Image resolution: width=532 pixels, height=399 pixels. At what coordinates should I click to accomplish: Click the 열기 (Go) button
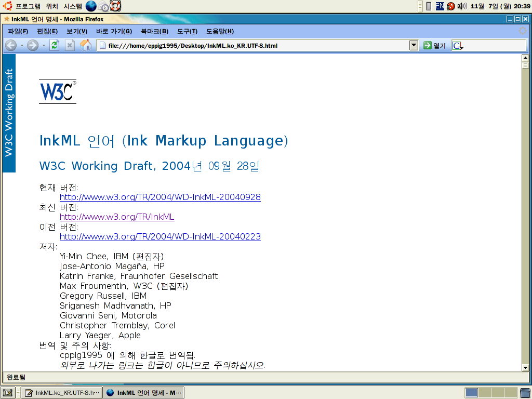(x=435, y=46)
